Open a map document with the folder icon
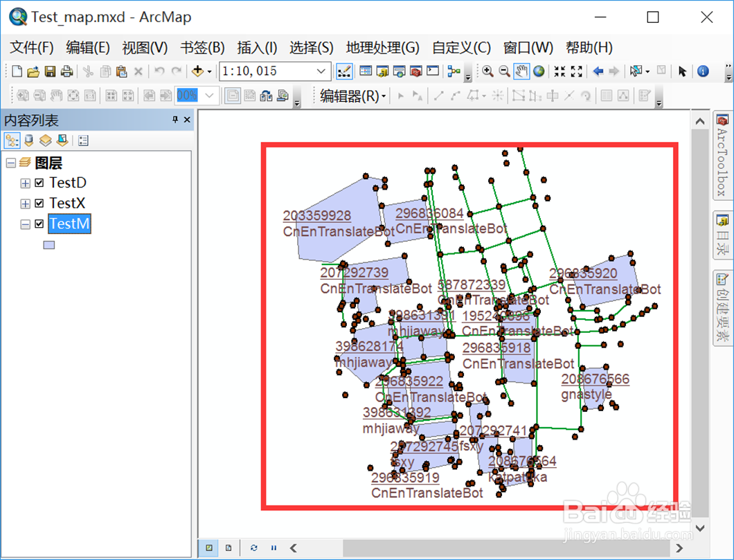 [33, 71]
